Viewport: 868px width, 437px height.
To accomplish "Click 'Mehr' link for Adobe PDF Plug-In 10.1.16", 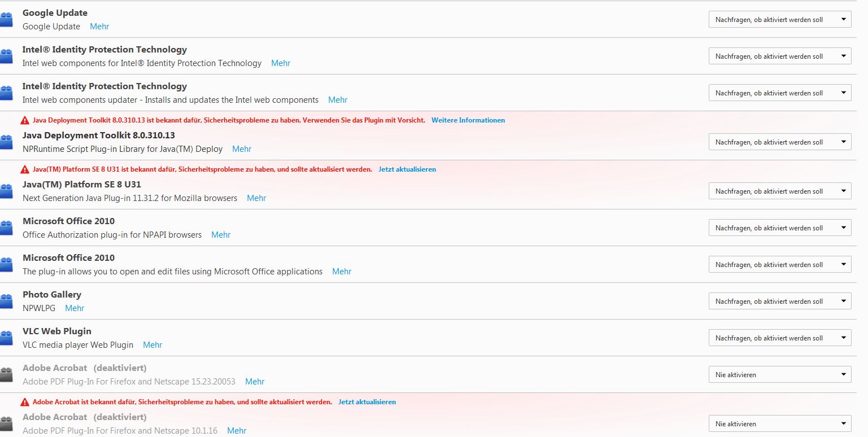I will click(237, 431).
